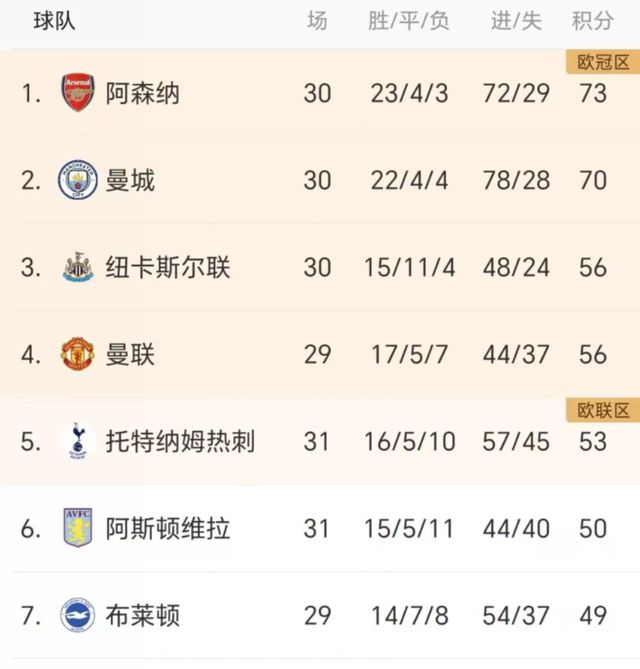The width and height of the screenshot is (640, 669).
Task: Open the 阿斯顿维拉 team name link
Action: click(168, 528)
